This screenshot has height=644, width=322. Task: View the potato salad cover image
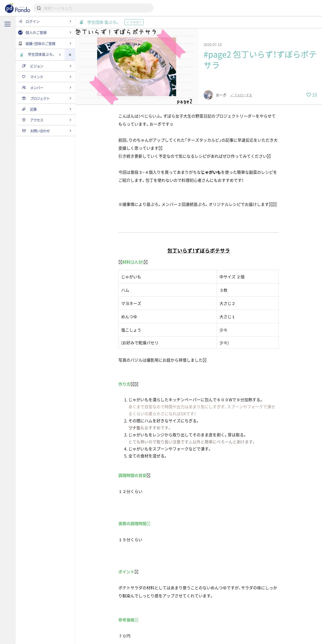tap(137, 66)
